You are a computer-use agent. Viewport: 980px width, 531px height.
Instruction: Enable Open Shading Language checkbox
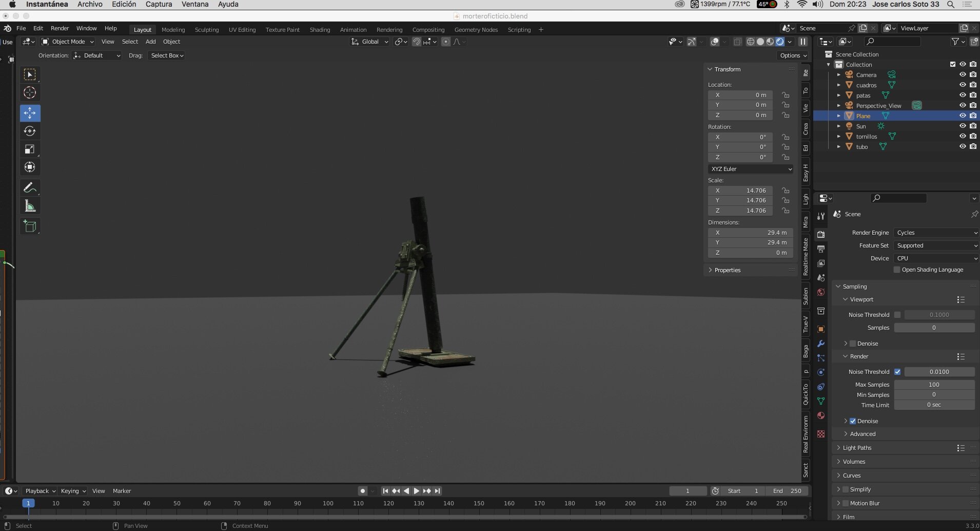(897, 270)
